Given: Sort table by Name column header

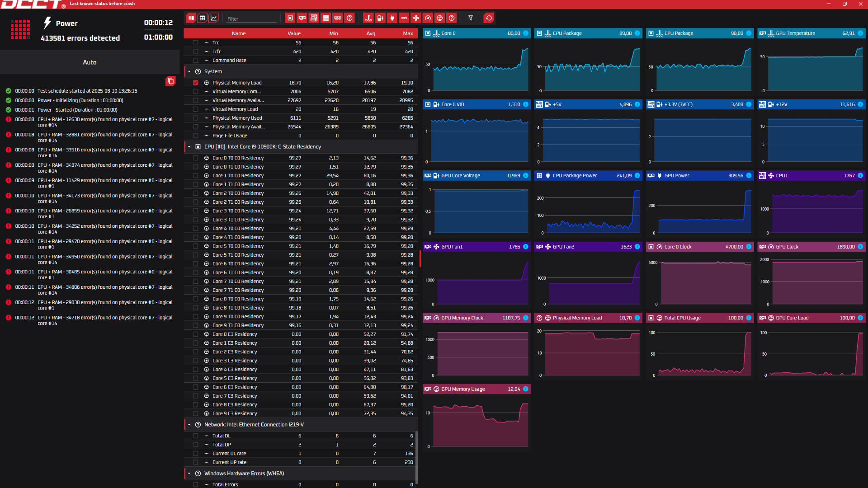Looking at the screenshot, I should pyautogui.click(x=239, y=33).
